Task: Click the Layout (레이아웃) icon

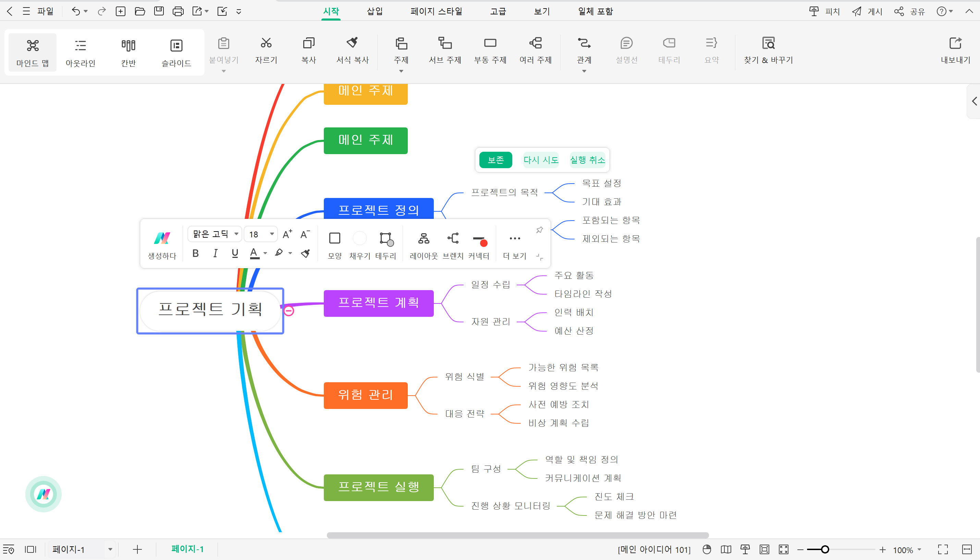Action: [424, 238]
